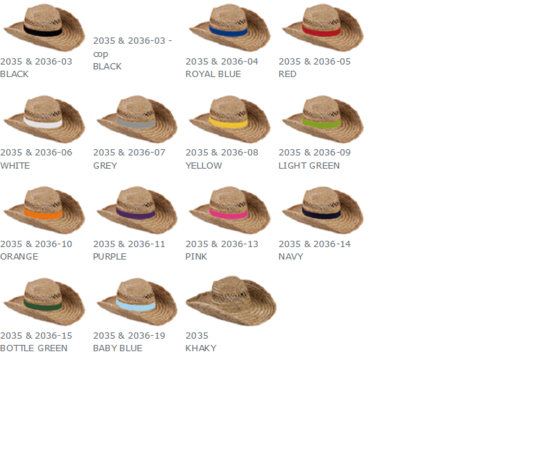548x465 pixels.
Task: Select the white band hat thumbnail
Action: [x=44, y=119]
